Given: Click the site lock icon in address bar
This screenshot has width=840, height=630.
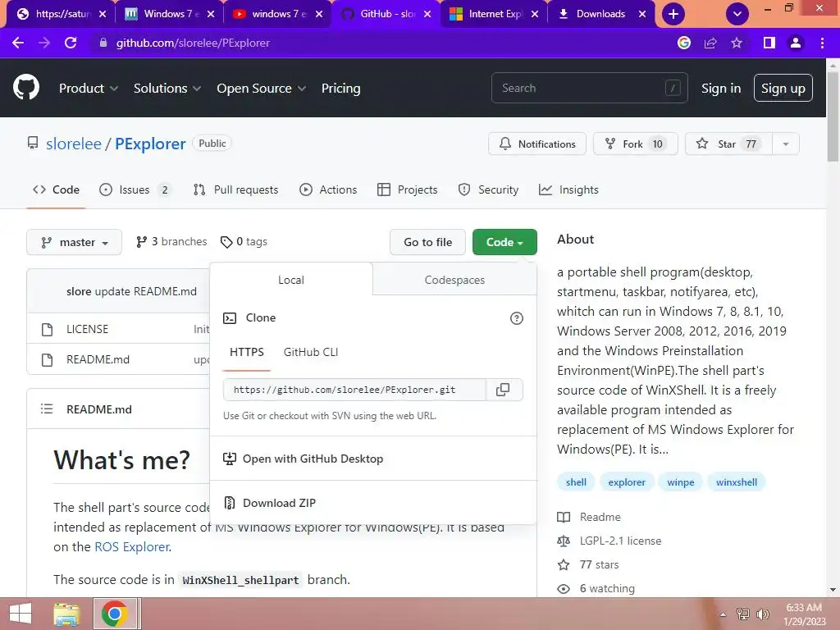Looking at the screenshot, I should [x=103, y=43].
